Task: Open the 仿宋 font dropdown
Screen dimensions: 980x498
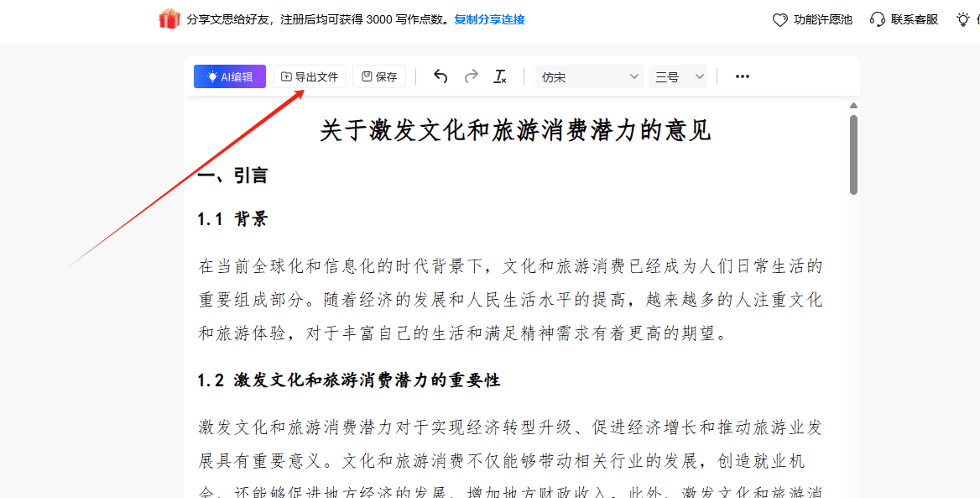Action: click(x=589, y=76)
